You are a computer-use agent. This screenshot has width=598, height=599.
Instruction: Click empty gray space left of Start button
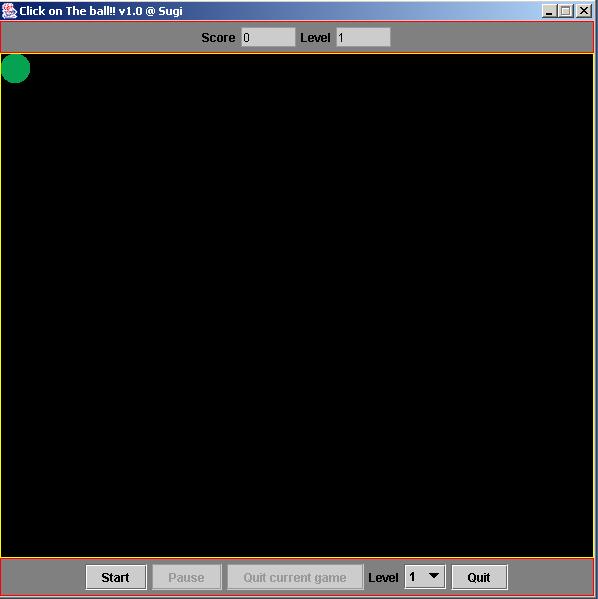(43, 577)
